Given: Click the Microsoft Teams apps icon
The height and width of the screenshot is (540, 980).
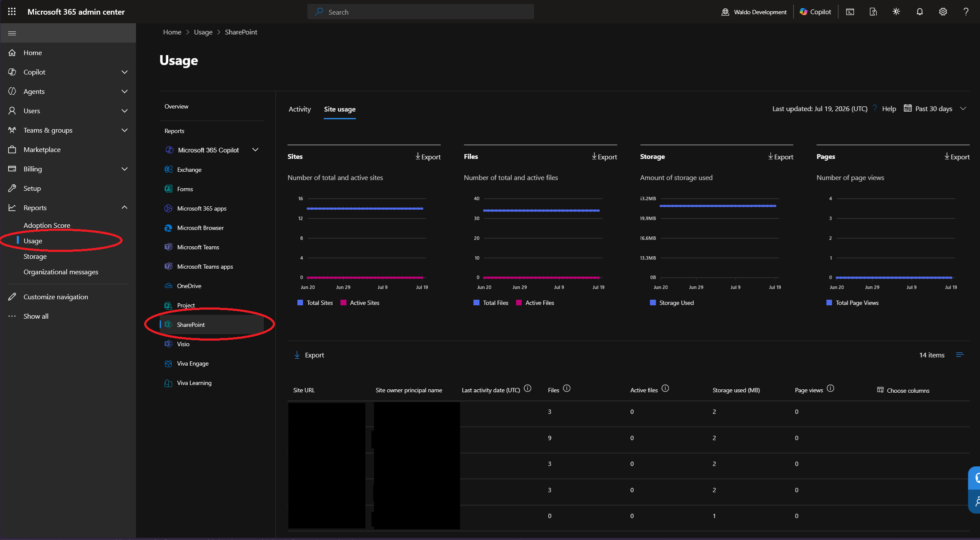Looking at the screenshot, I should (x=168, y=266).
